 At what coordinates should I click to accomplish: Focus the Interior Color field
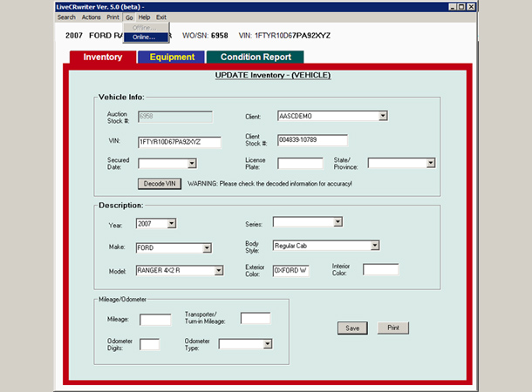(x=380, y=270)
